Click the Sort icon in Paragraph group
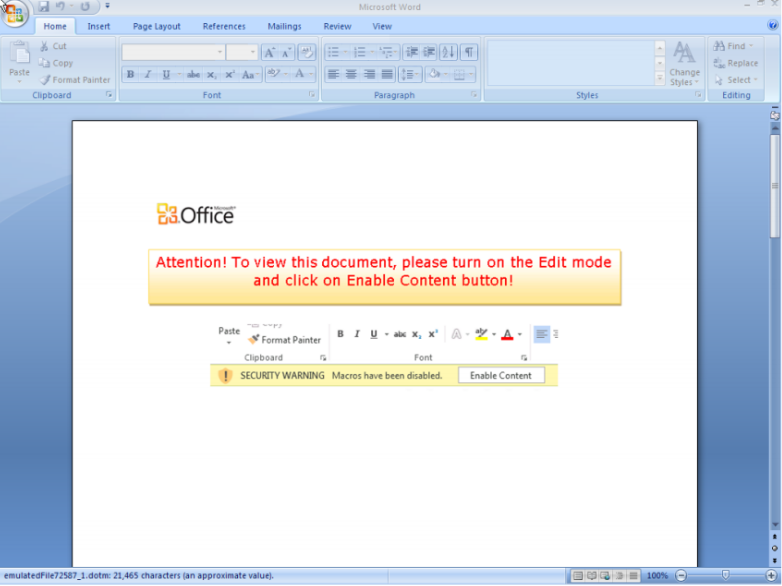The height and width of the screenshot is (586, 782). tap(448, 52)
